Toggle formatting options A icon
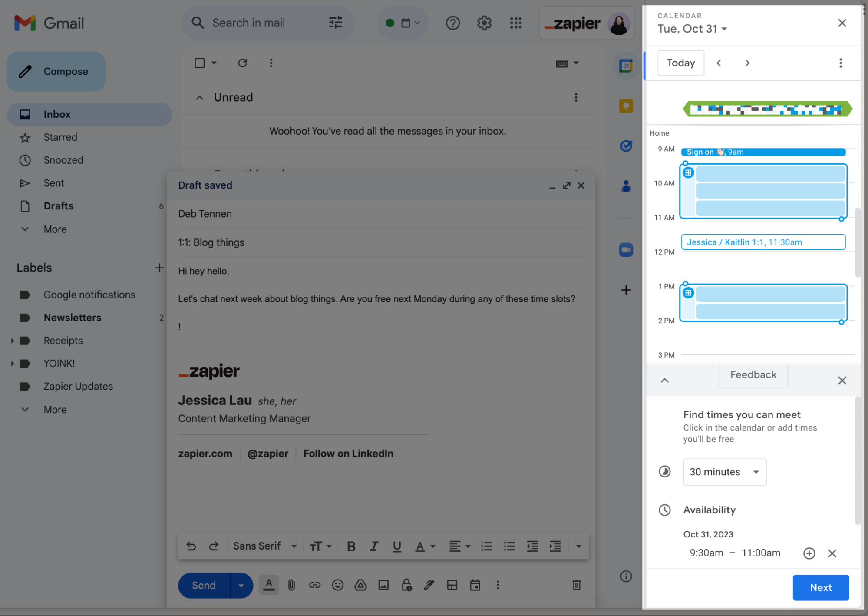 coord(269,586)
